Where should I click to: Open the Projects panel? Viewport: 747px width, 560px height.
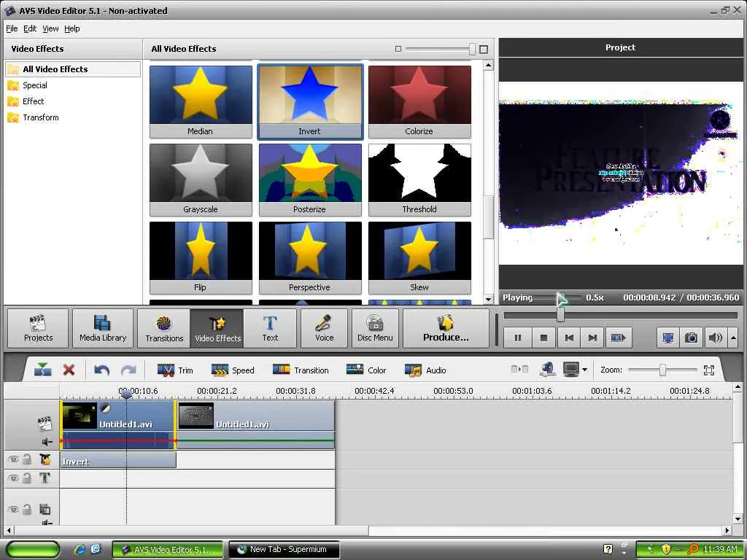click(x=38, y=329)
